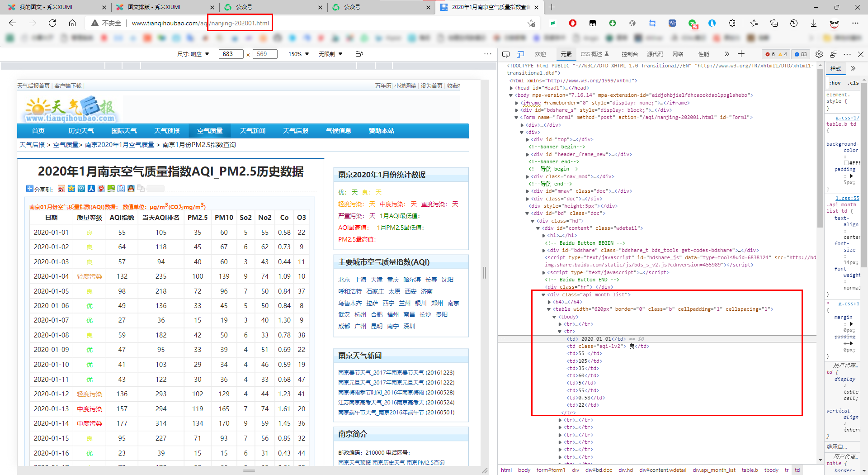Open the red AdBlock hand extension
868x475 pixels.
573,23
